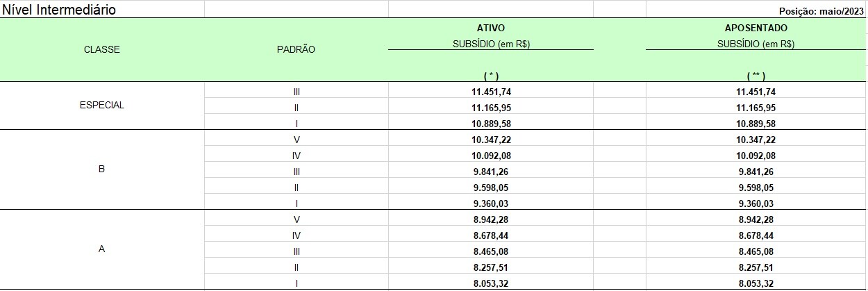Click ATIVO value 11.451,74
The height and width of the screenshot is (291, 868).
tap(491, 91)
